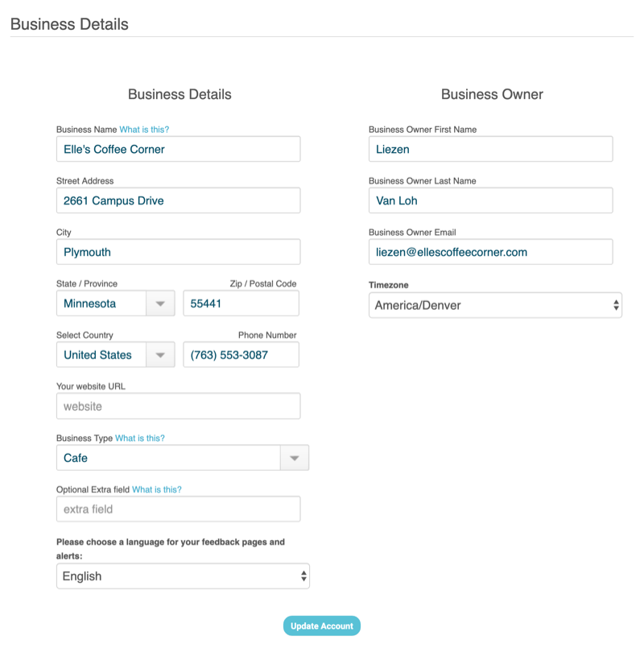Open 'What is this?' beside Business Name
644x648 pixels.
coord(144,130)
